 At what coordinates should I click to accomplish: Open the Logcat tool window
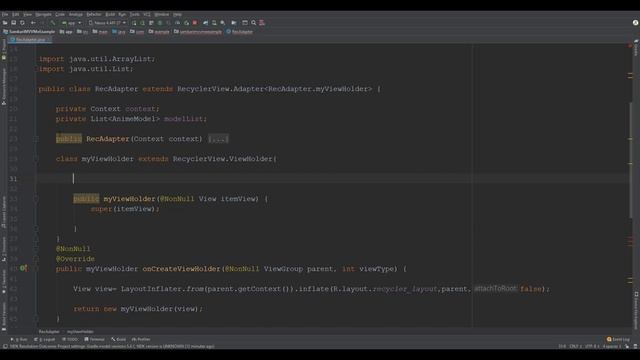pos(44,339)
